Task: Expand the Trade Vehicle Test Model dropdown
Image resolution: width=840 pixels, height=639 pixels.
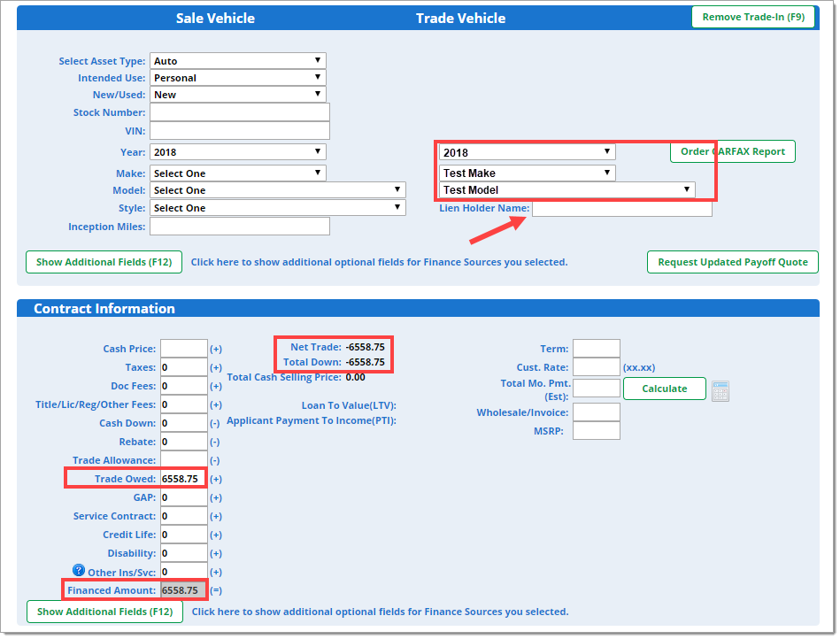Action: [x=566, y=190]
